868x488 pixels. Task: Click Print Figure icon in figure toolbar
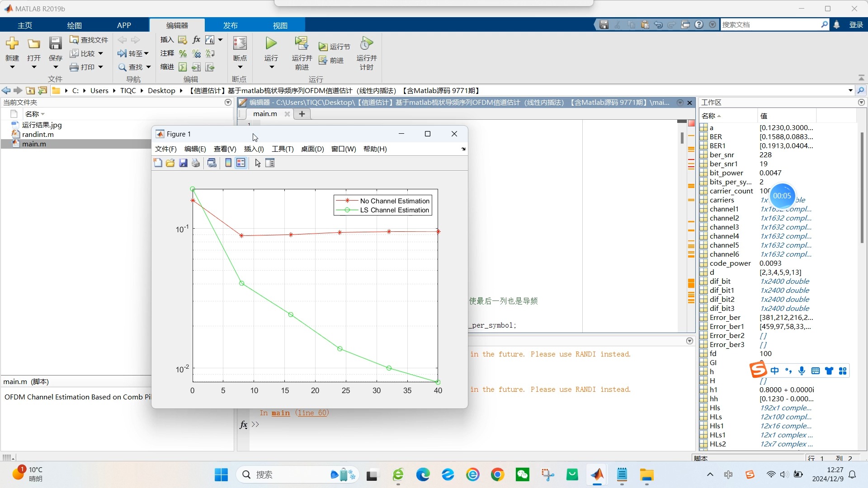tap(196, 163)
